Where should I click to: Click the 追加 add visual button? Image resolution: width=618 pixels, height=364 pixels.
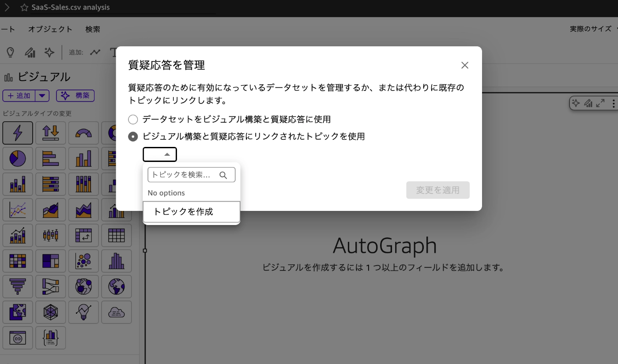point(19,96)
